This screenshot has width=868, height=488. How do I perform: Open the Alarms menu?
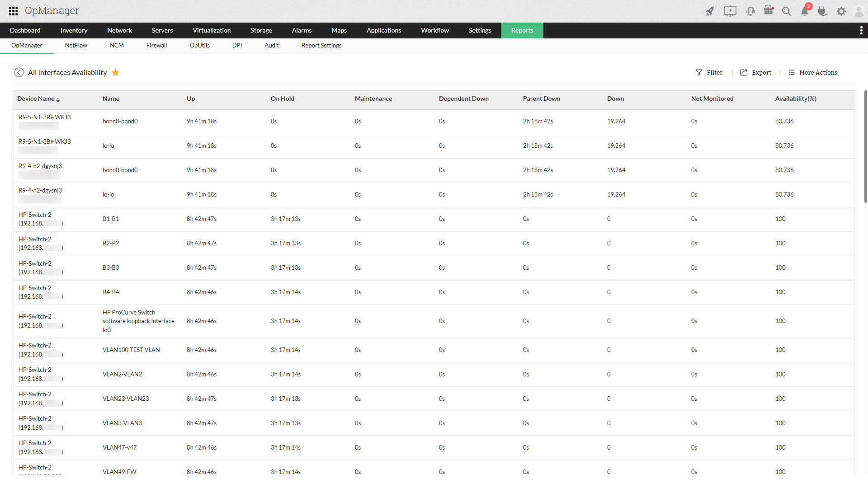point(302,30)
